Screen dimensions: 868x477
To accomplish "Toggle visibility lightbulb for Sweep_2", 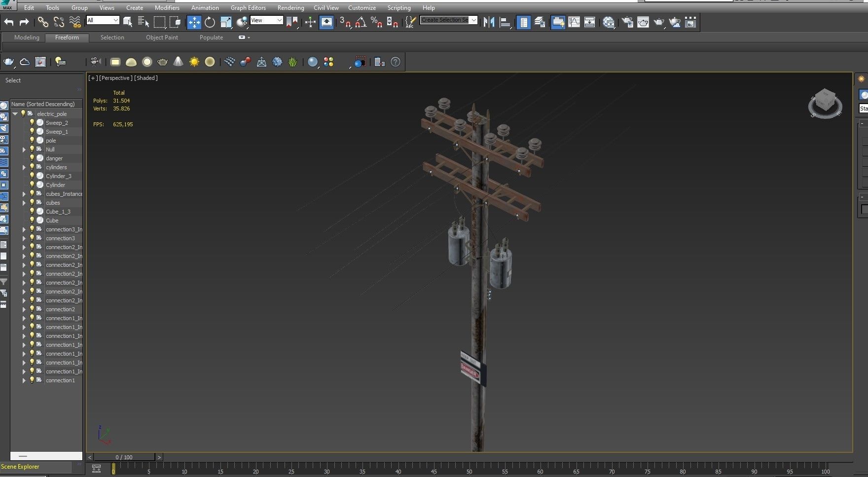I will point(32,123).
